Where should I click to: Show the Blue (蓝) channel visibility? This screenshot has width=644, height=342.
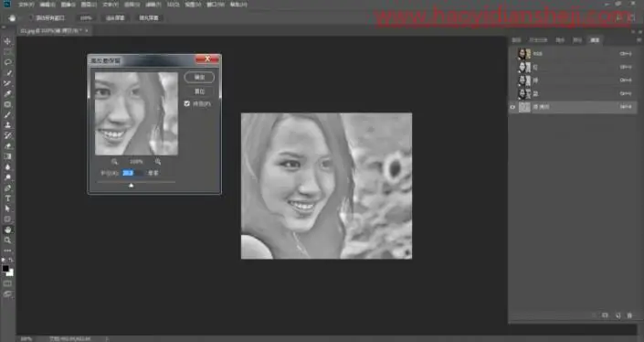pyautogui.click(x=512, y=93)
